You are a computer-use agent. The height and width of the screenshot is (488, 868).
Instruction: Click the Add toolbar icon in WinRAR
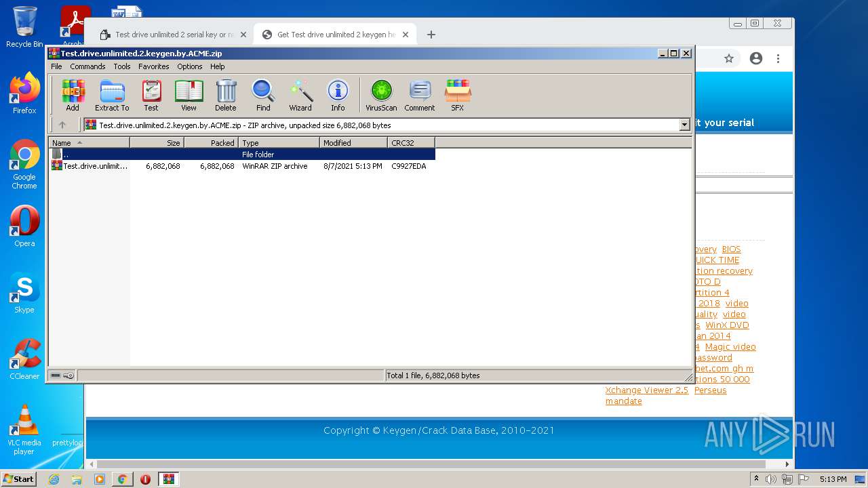pyautogui.click(x=73, y=95)
